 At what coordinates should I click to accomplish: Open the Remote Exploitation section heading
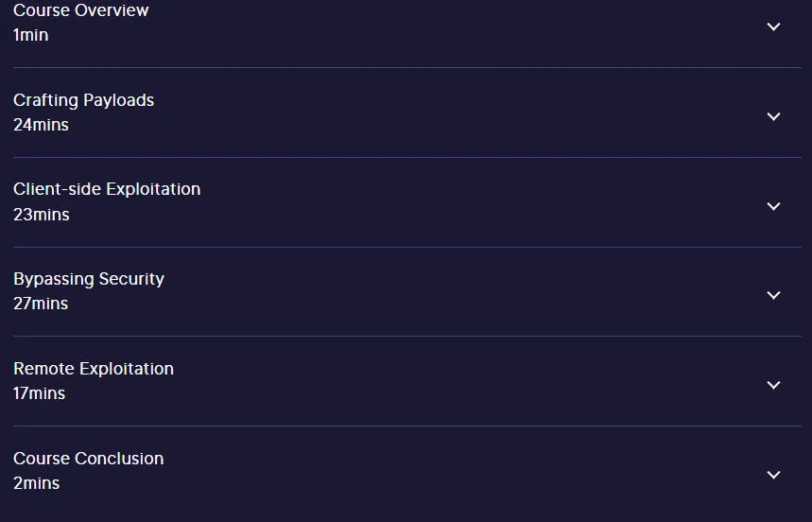pyautogui.click(x=94, y=368)
